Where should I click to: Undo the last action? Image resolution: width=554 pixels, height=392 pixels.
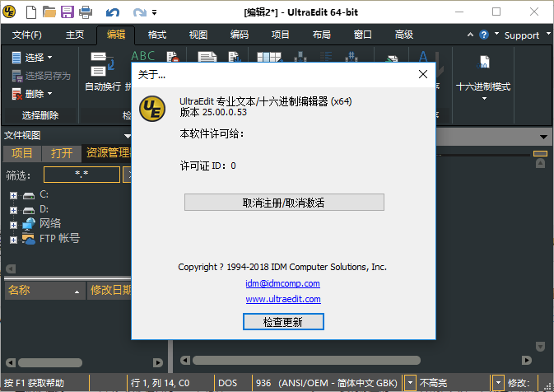(112, 12)
